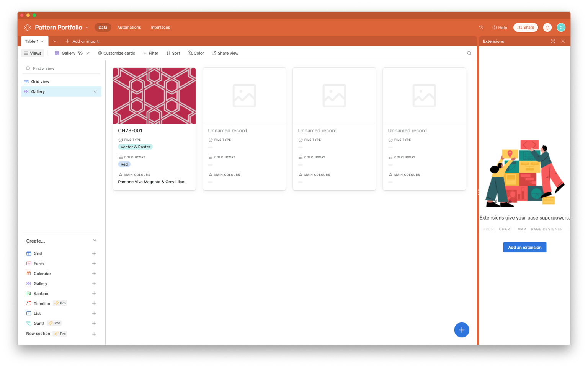The image size is (588, 368).
Task: Click the Pattern Portfolio base logo icon
Action: pyautogui.click(x=28, y=28)
